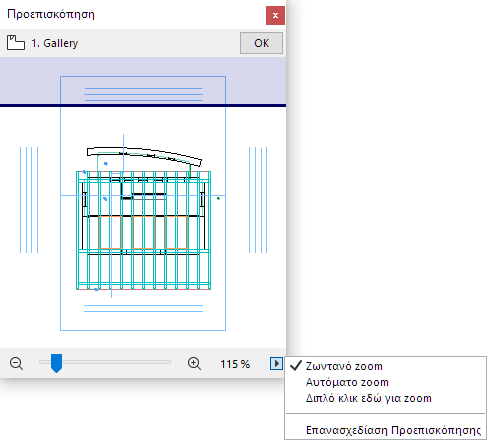Click the left orange rectangle in the plan
This screenshot has width=489, height=442.
[110, 232]
